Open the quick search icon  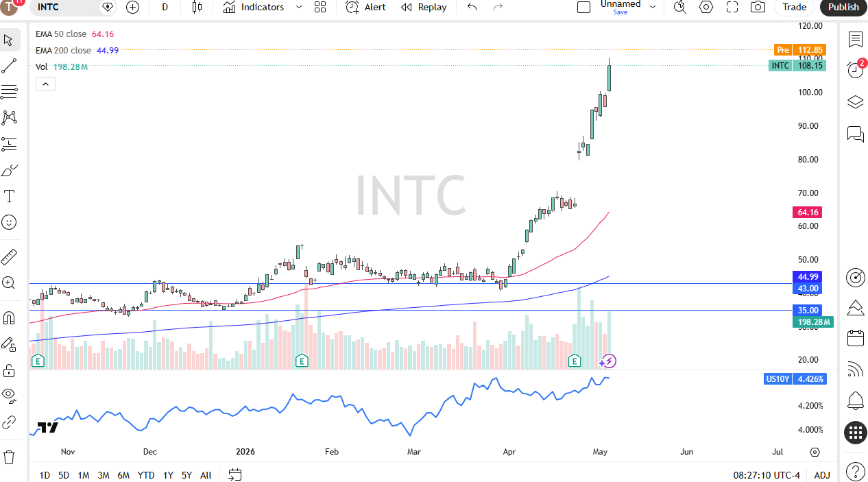point(679,7)
